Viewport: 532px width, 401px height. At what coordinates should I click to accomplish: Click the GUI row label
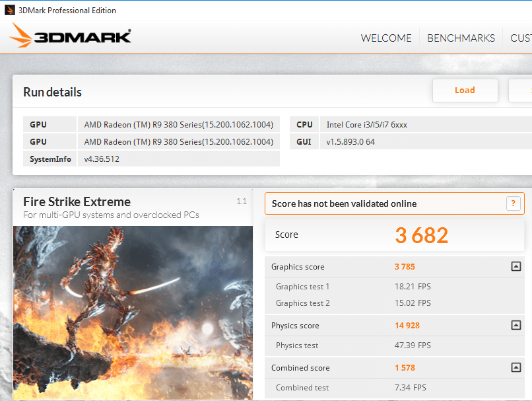304,142
